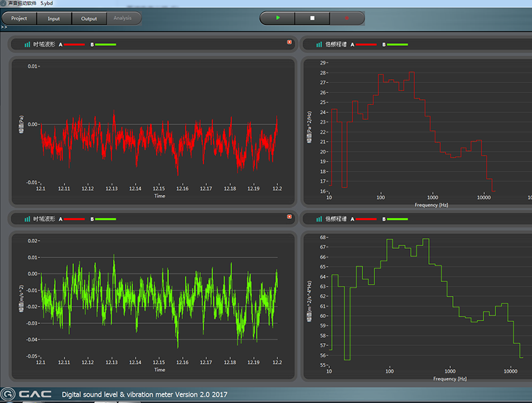Screen dimensions: 532x403
Task: Click the 12.15 tick on the red waveform time axis
Action: click(159, 189)
